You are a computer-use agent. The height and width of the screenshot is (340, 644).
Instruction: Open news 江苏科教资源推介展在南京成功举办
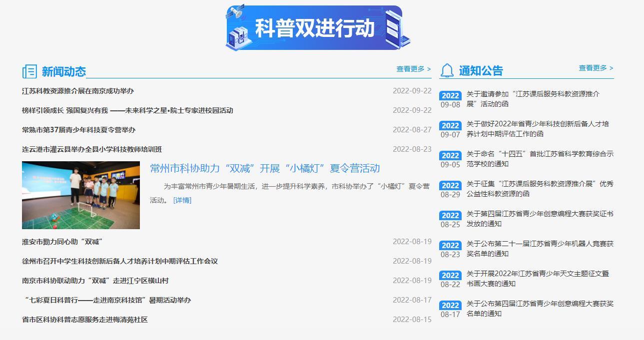(78, 91)
